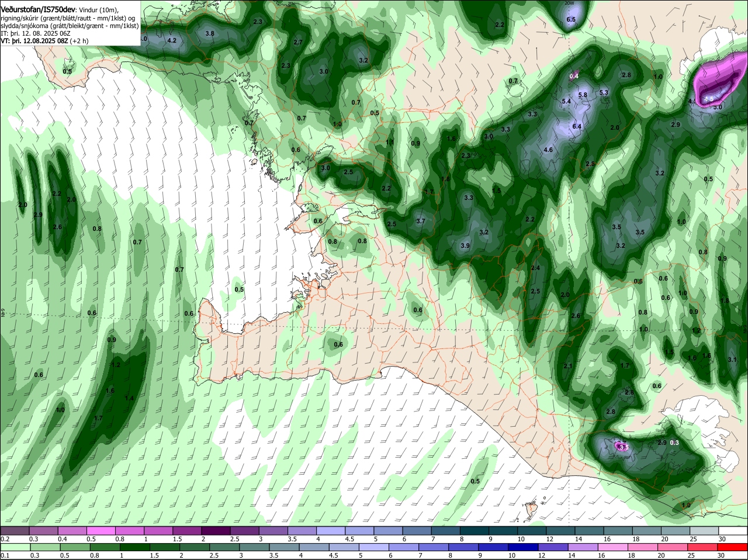This screenshot has height=560, width=748.
Task: Click the Veðurstofan/IS750dev title text
Action: tap(38, 10)
